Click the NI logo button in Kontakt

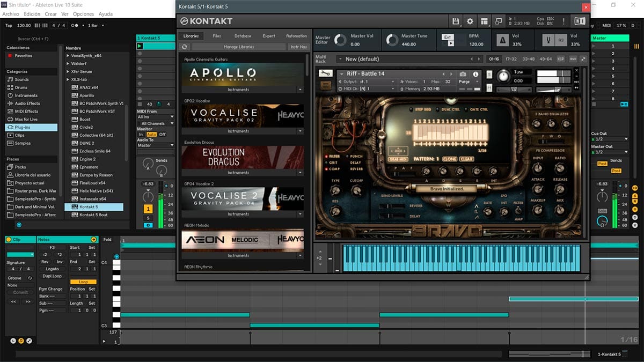pos(580,21)
